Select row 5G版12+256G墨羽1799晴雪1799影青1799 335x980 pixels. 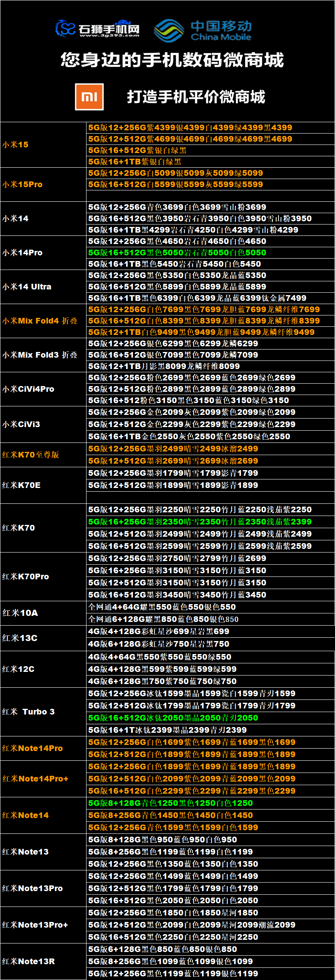(210, 473)
